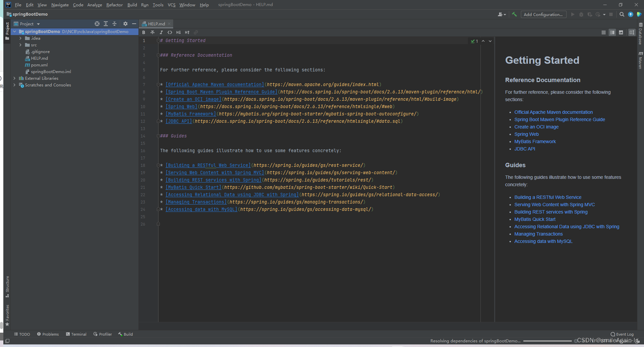644x347 pixels.
Task: Switch to preview-only view mode
Action: 621,32
